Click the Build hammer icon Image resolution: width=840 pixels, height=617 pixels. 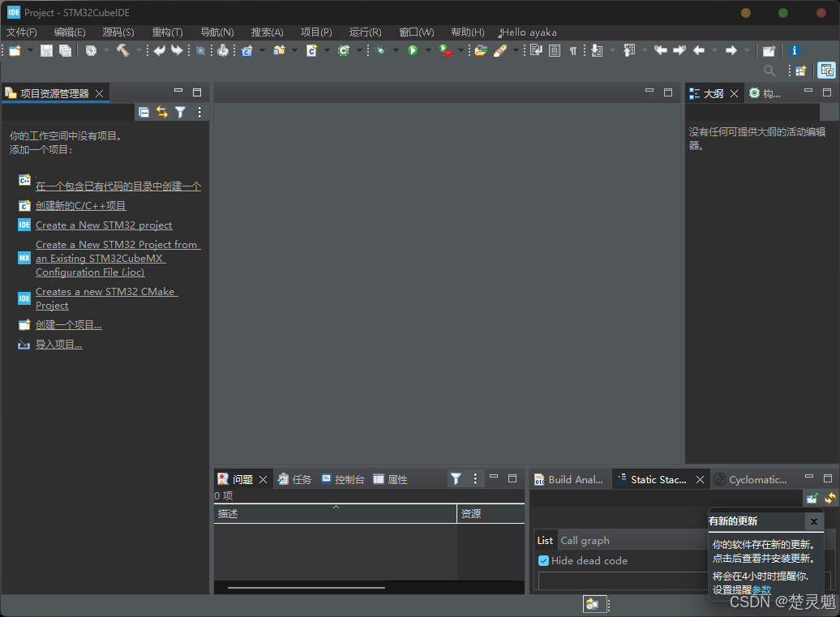click(123, 50)
